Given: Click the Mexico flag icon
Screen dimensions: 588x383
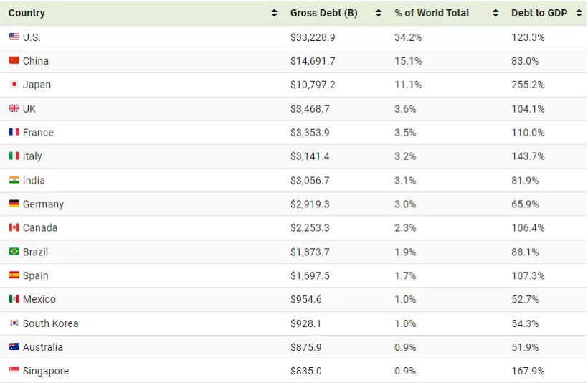Looking at the screenshot, I should (14, 299).
